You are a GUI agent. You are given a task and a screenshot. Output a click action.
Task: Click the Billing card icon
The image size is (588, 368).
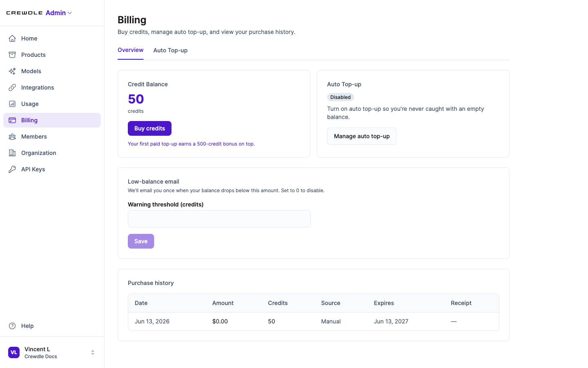pos(12,120)
